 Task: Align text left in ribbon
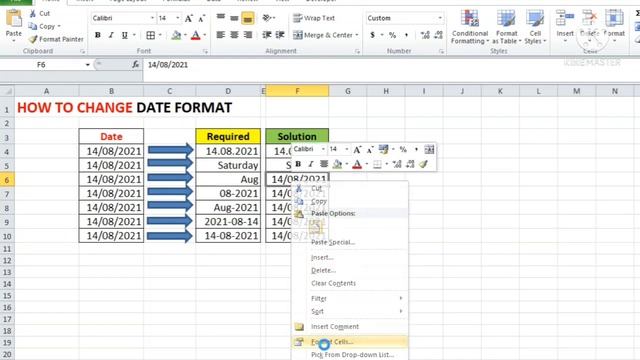tap(221, 35)
